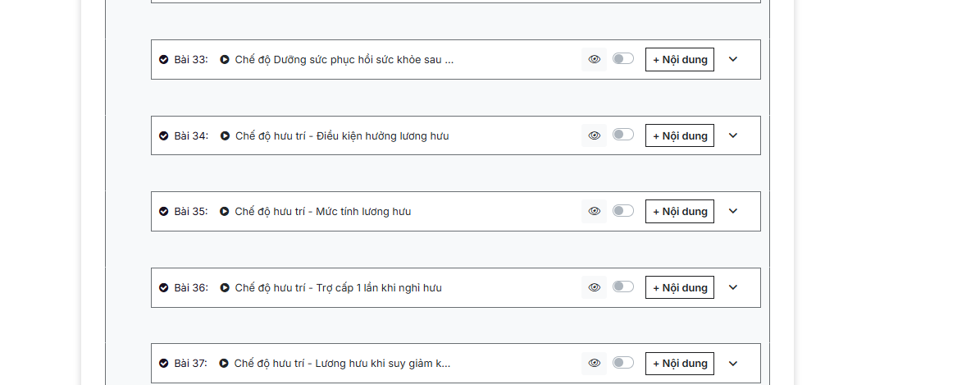Open lesson "Chế độ hưu trí - Mức tính lương hưu"
The image size is (980, 385).
(x=322, y=211)
